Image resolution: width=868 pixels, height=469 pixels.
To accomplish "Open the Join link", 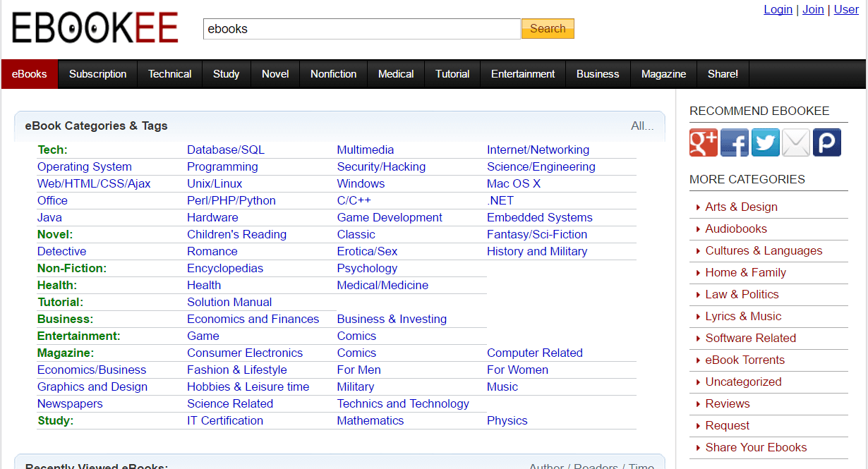I will tap(813, 9).
